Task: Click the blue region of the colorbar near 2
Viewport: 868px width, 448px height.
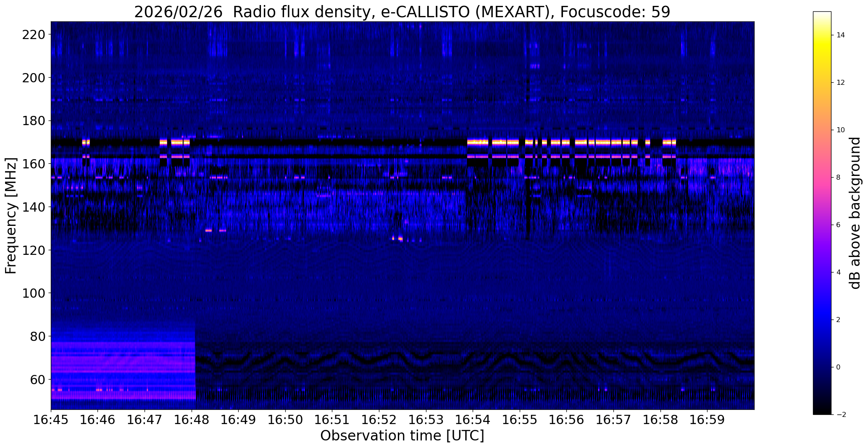Action: [822, 320]
